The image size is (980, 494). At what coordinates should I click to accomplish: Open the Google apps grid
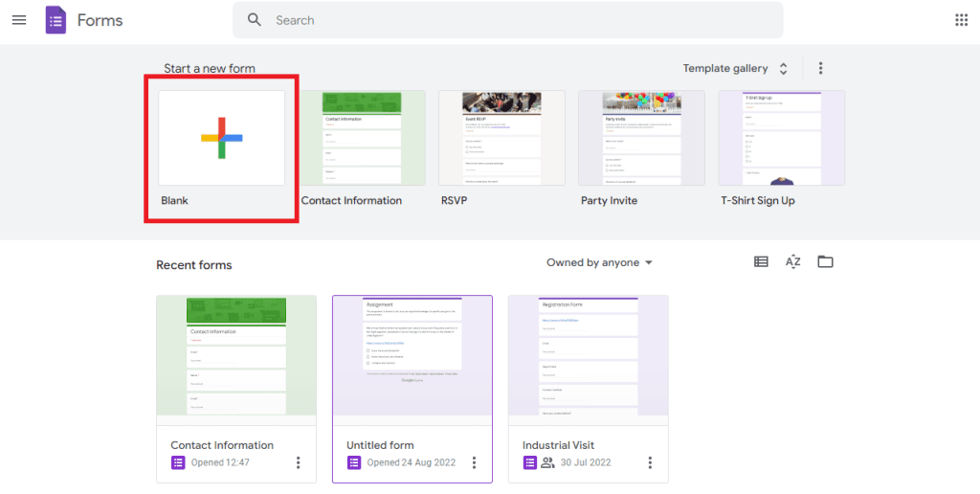961,20
